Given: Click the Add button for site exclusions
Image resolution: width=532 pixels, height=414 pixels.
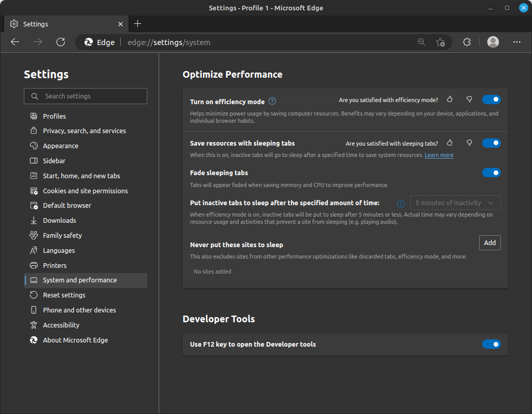Looking at the screenshot, I should [489, 242].
